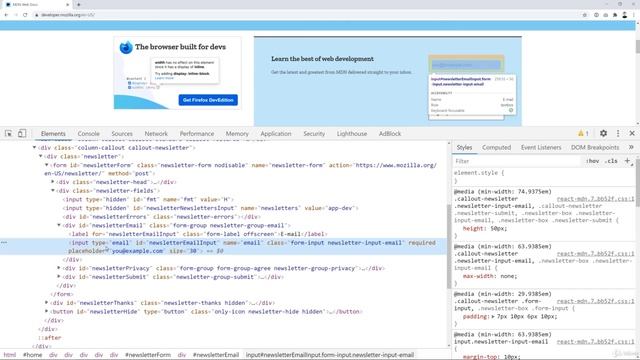Image resolution: width=640 pixels, height=360 pixels.
Task: Click the Firefox logo in banner
Action: (126, 47)
